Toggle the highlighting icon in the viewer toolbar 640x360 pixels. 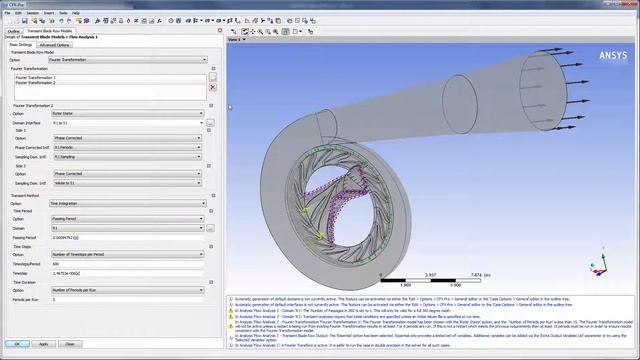(x=286, y=31)
